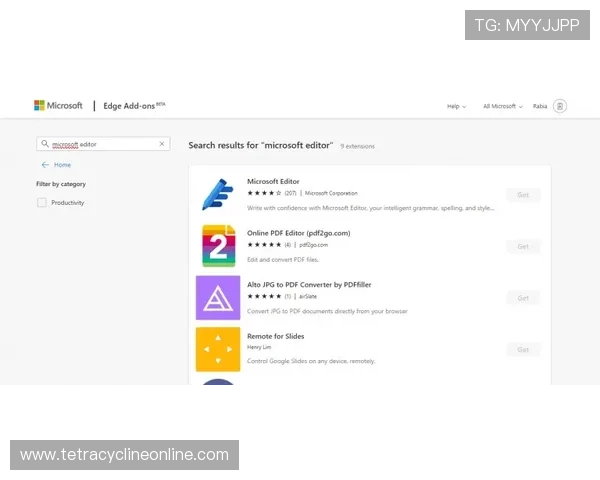
Task: Open the Edge Add-ons home title
Action: click(x=134, y=105)
